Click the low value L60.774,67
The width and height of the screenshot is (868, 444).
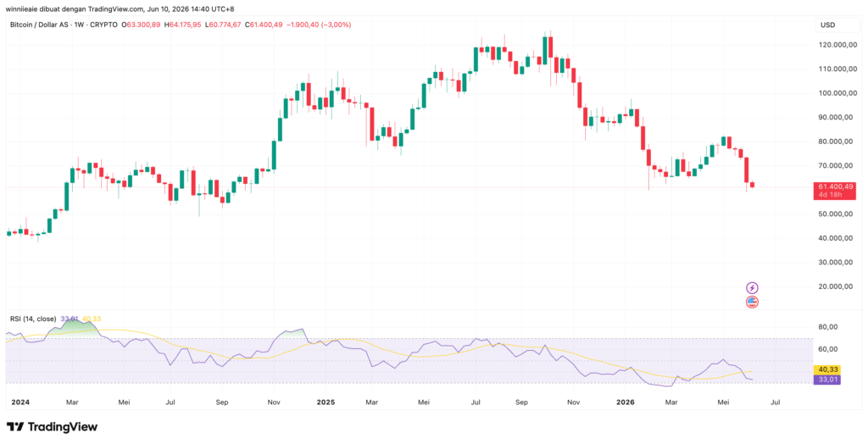(x=224, y=25)
